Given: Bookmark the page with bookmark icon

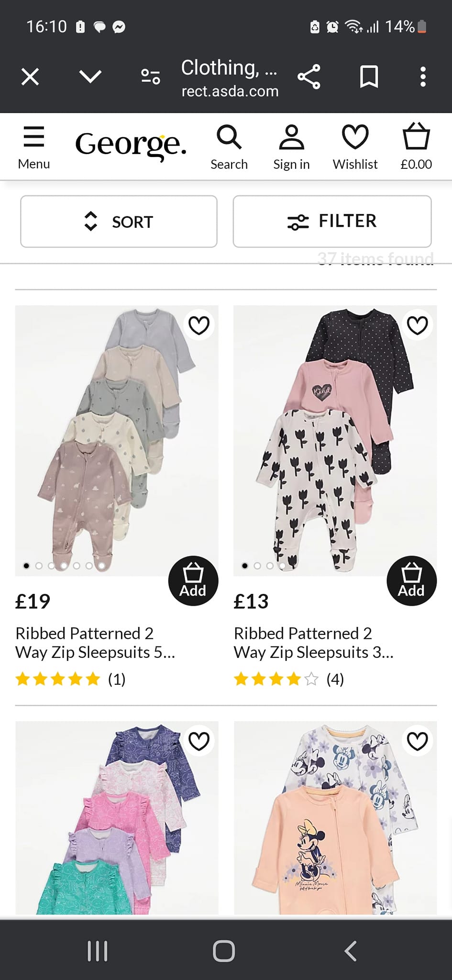Looking at the screenshot, I should tap(369, 77).
